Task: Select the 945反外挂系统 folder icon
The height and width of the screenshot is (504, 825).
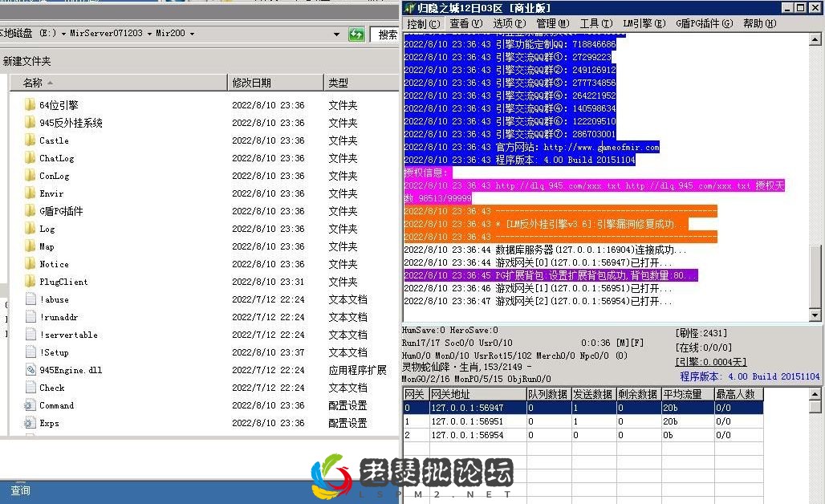Action: point(30,123)
